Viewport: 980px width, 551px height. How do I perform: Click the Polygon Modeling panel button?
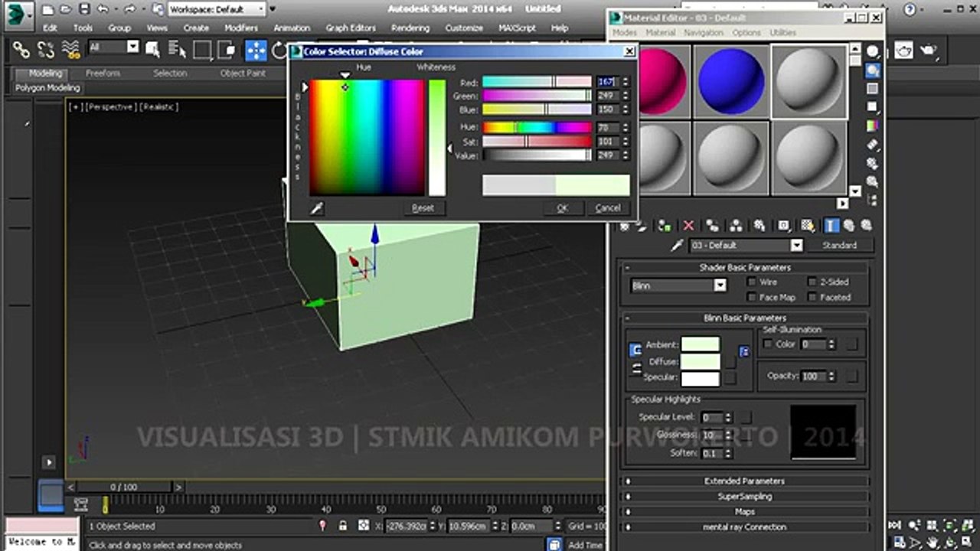pyautogui.click(x=47, y=88)
